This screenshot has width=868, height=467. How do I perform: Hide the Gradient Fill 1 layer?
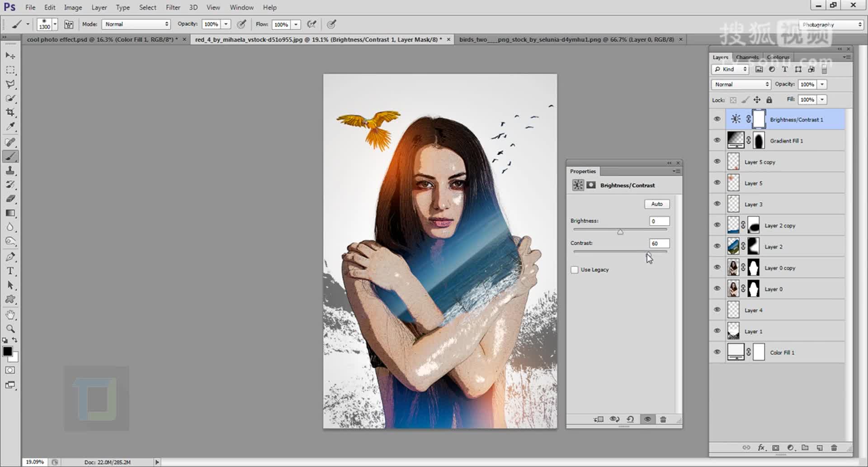[717, 140]
